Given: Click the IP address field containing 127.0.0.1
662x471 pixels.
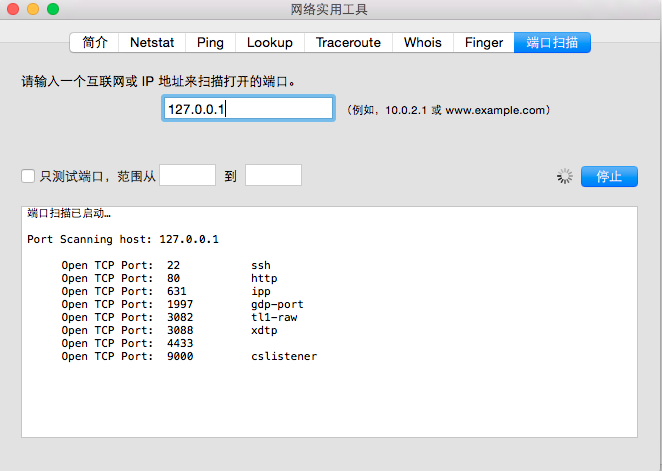Looking at the screenshot, I should [x=248, y=109].
